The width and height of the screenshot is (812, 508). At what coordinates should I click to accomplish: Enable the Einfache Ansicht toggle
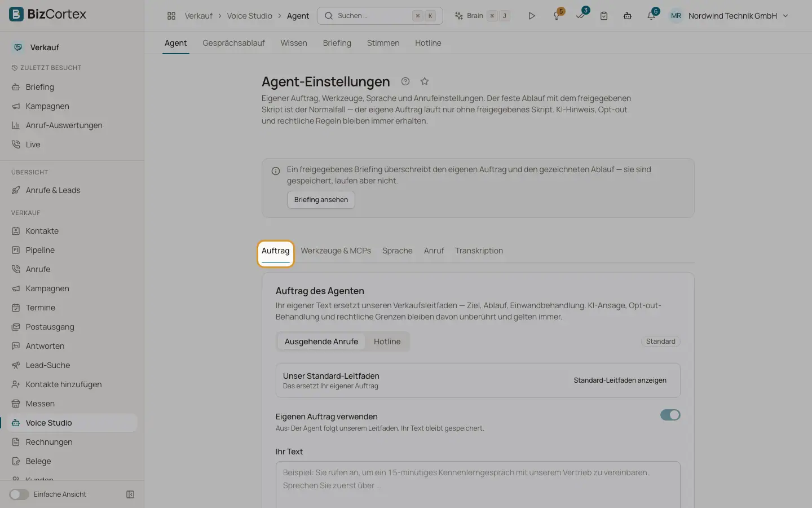[x=19, y=494]
